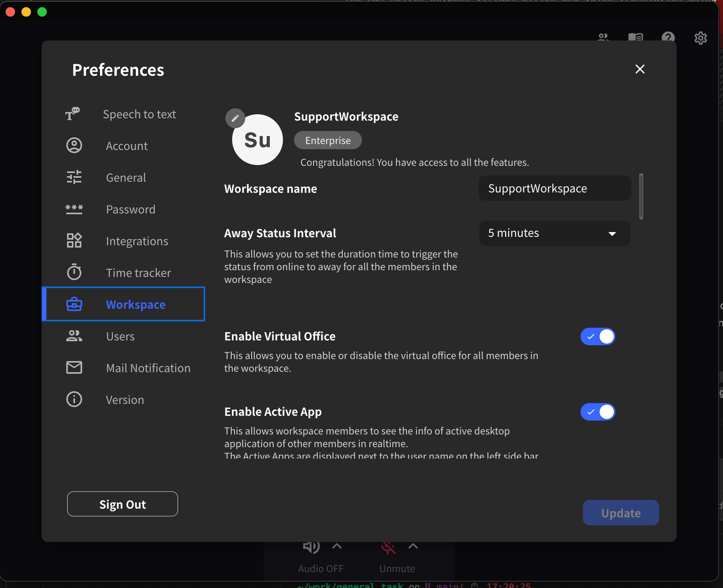723x588 pixels.
Task: Expand the Unmute options chevron
Action: tap(412, 547)
